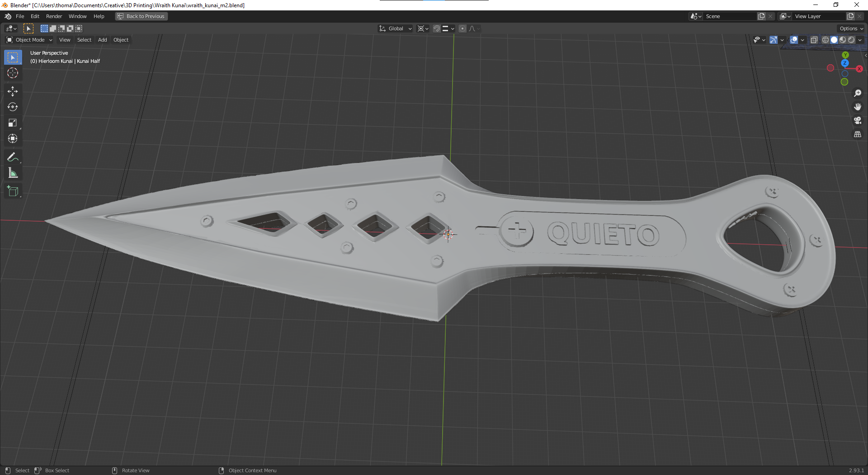
Task: Click the Back to Previous button
Action: click(x=141, y=16)
